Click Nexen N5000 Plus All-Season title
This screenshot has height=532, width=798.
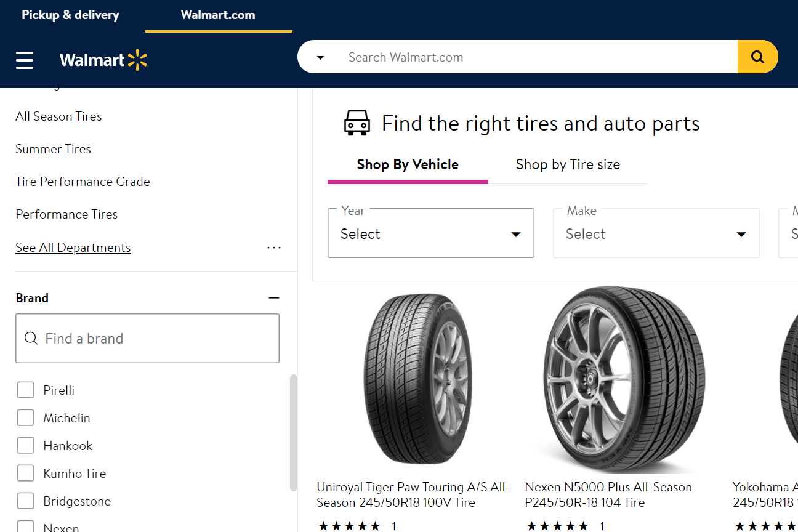tap(608, 494)
